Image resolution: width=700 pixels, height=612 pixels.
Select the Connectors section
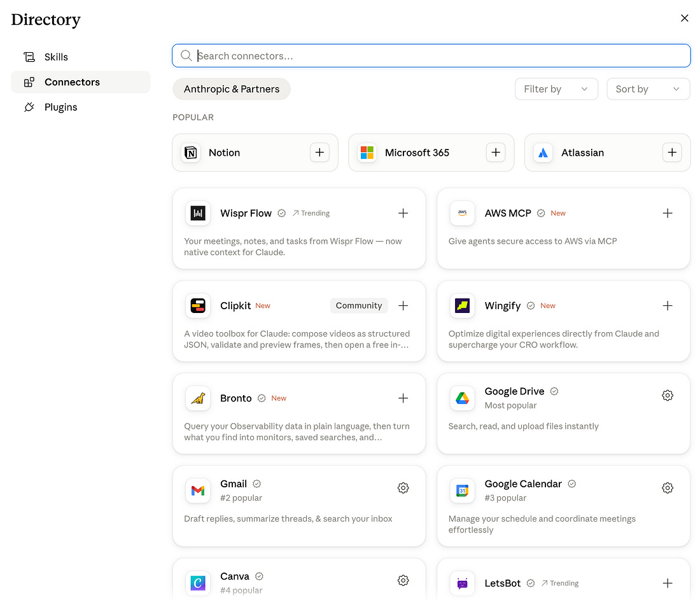[81, 82]
